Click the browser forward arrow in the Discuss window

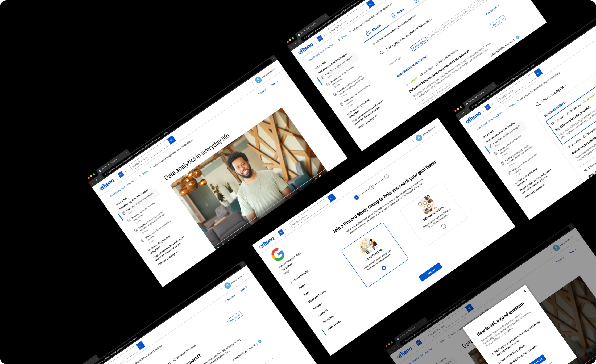(x=295, y=44)
